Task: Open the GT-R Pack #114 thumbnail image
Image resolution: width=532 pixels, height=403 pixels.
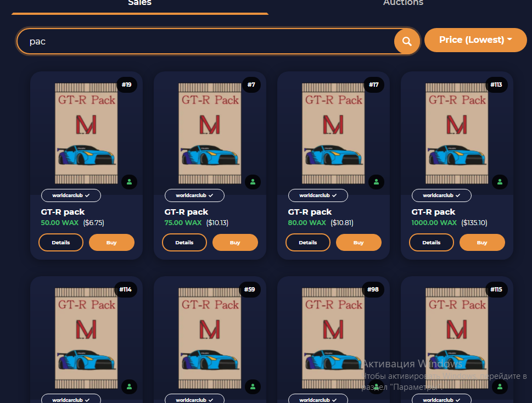Action: [x=86, y=338]
